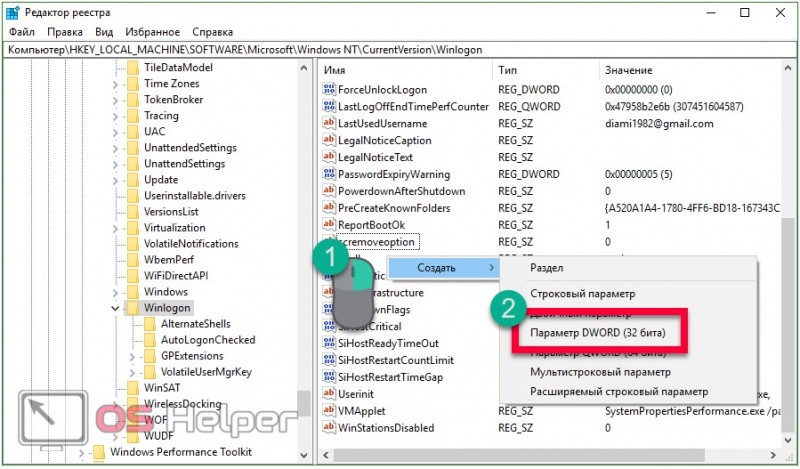Click the LegalNoticeCaption string icon

[329, 140]
